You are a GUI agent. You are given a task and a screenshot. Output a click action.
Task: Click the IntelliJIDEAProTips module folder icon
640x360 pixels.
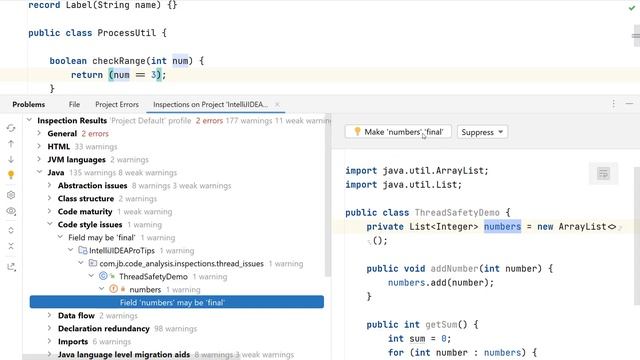[83, 250]
